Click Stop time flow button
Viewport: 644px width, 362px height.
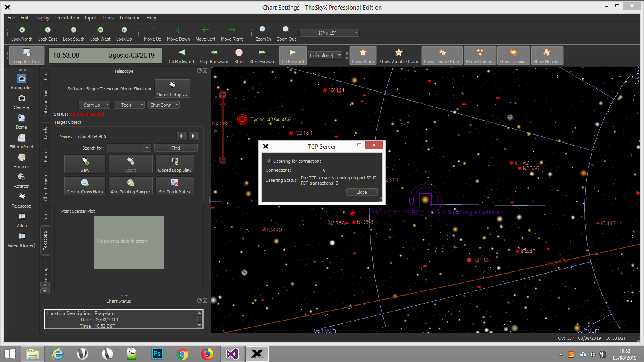tap(239, 56)
